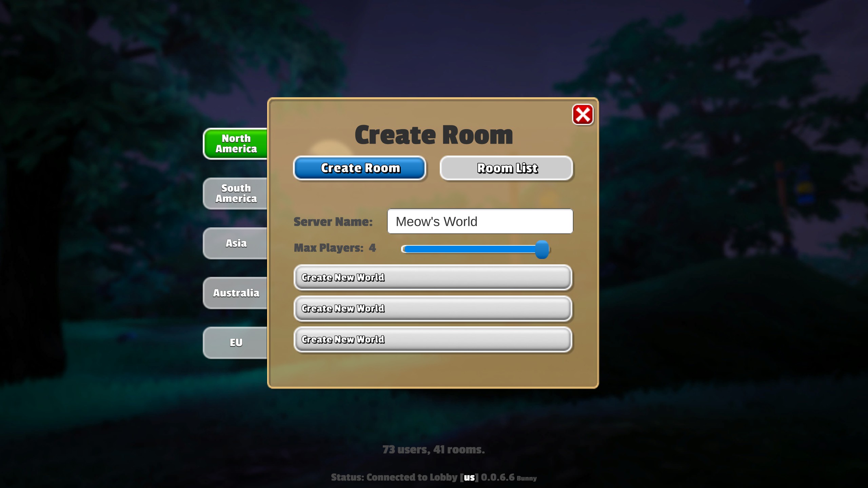Click the Create Room confirm button
Image resolution: width=868 pixels, height=488 pixels.
[x=359, y=168]
